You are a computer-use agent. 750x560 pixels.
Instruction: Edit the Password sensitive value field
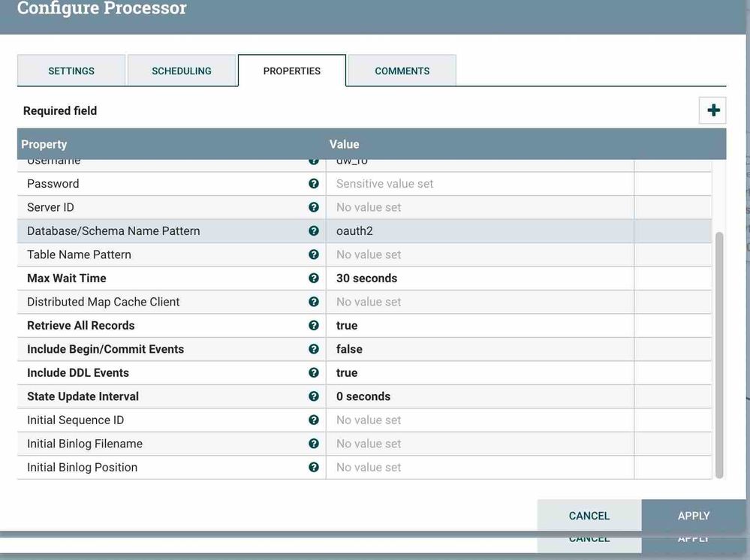(x=480, y=184)
